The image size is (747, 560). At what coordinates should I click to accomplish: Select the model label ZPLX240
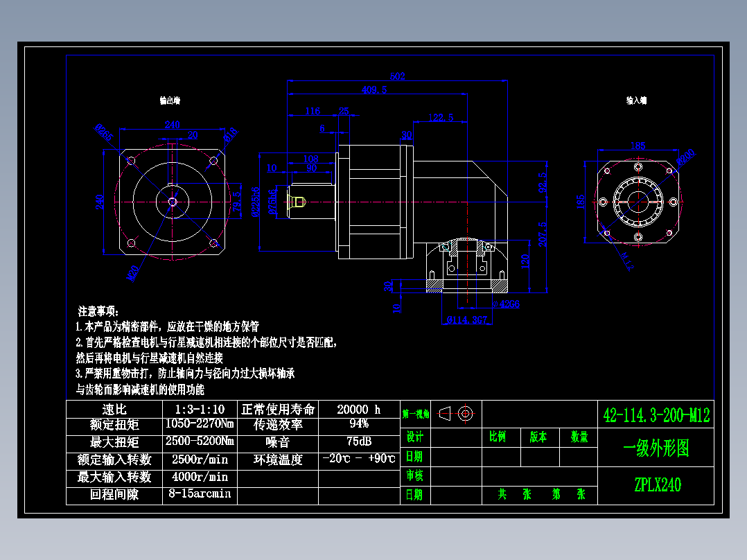pos(658,485)
